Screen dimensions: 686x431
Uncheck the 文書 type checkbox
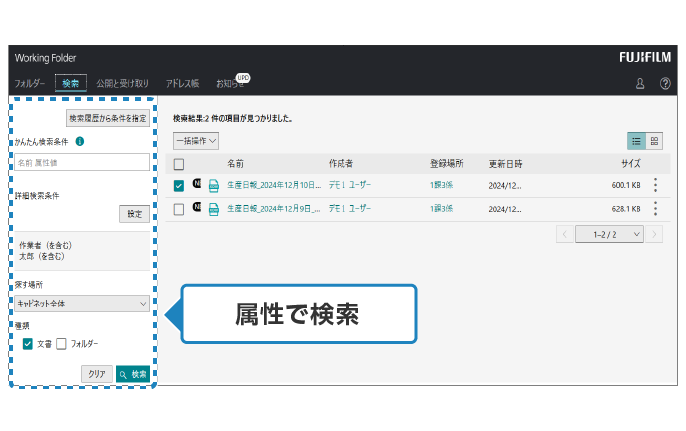28,343
